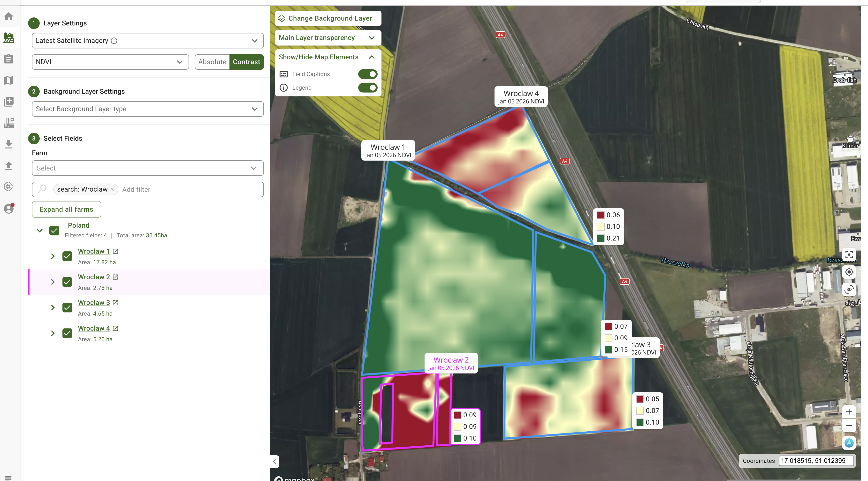Screen dimensions: 868x481
Task: Click the locate-me target icon on map
Action: (x=849, y=272)
